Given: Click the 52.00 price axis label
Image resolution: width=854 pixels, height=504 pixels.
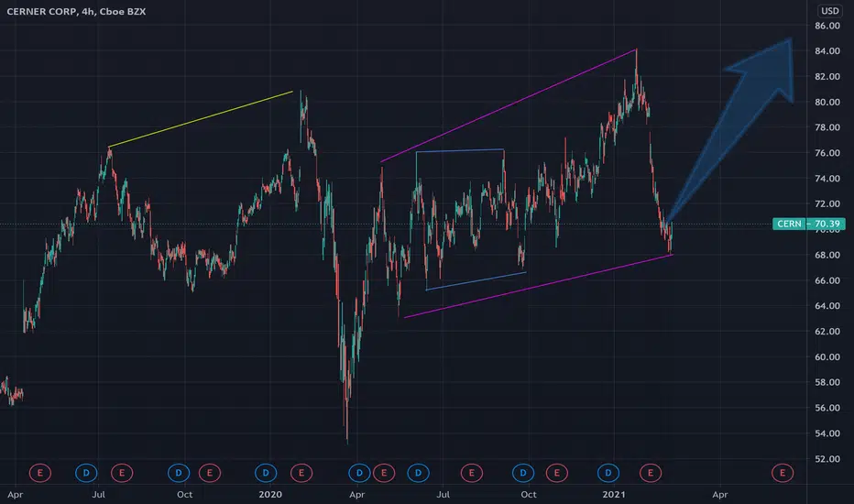Looking at the screenshot, I should [827, 459].
